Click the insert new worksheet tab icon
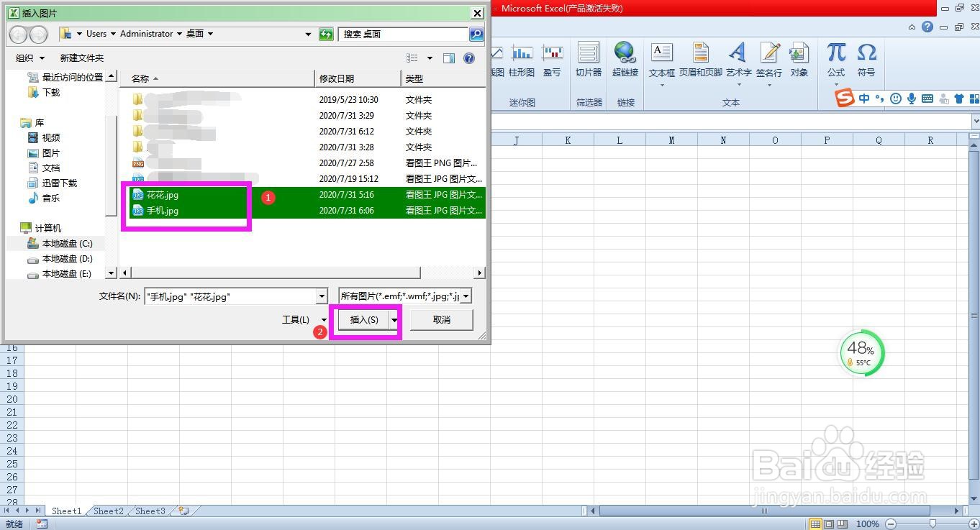 click(183, 511)
